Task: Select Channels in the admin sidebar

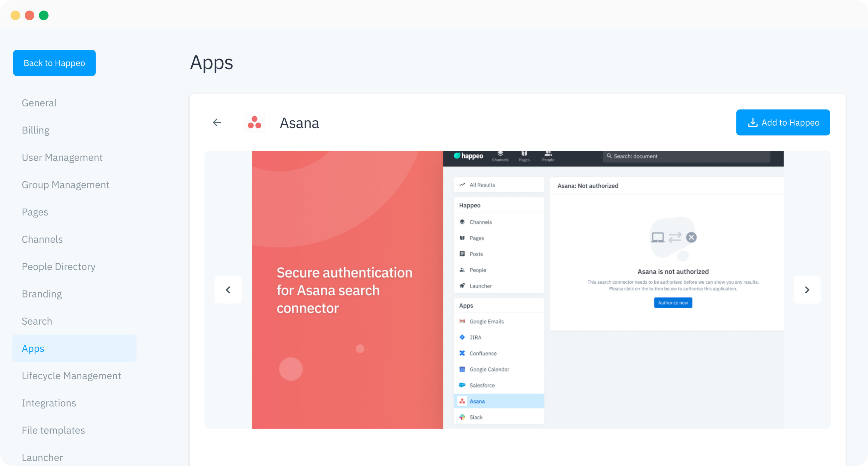Action: (x=42, y=239)
